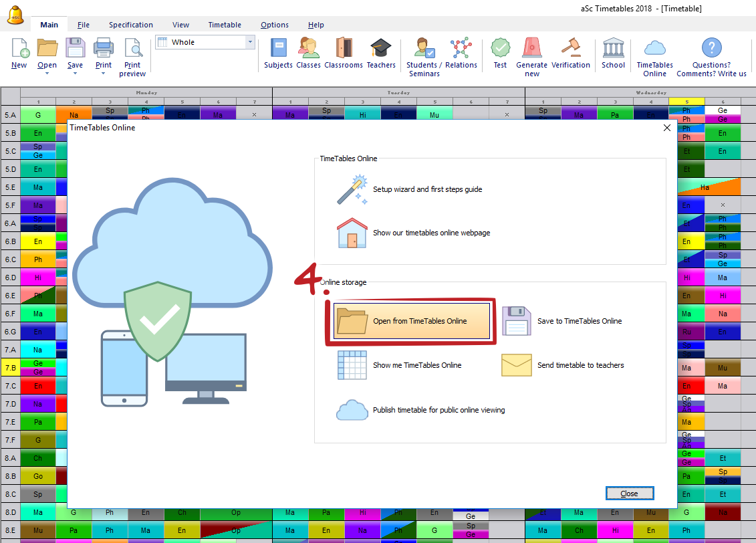
Task: Launch Setup wizard and first steps guide
Action: 427,189
